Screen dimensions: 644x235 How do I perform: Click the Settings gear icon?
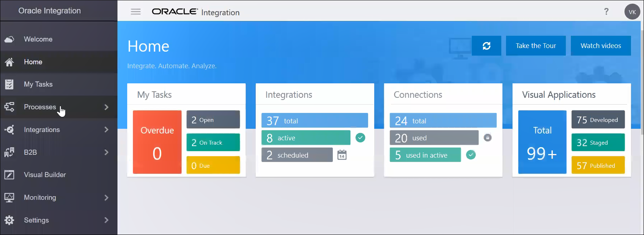coord(9,220)
